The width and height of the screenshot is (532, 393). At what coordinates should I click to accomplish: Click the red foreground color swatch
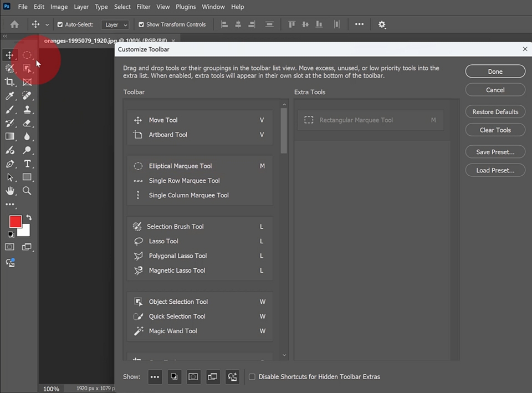[x=14, y=221]
